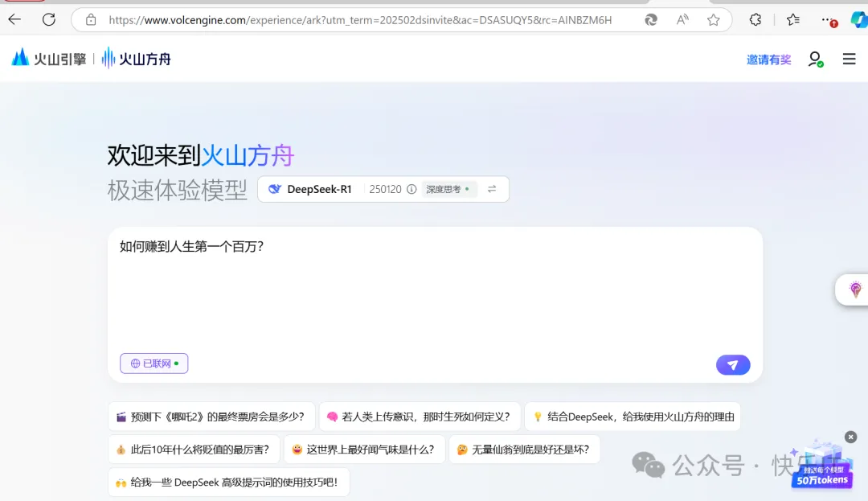Add page to favorites with star icon

click(x=714, y=20)
